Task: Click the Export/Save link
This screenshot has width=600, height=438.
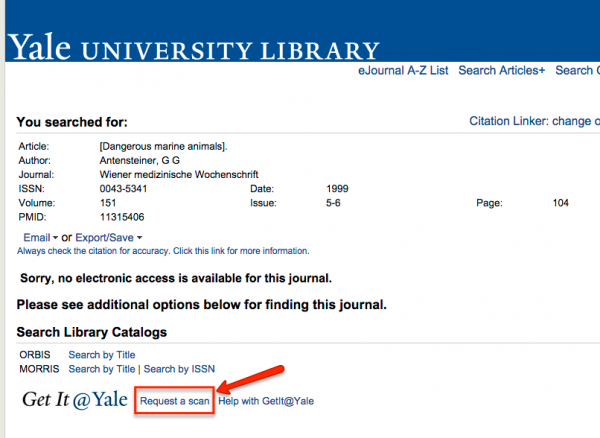Action: [104, 238]
